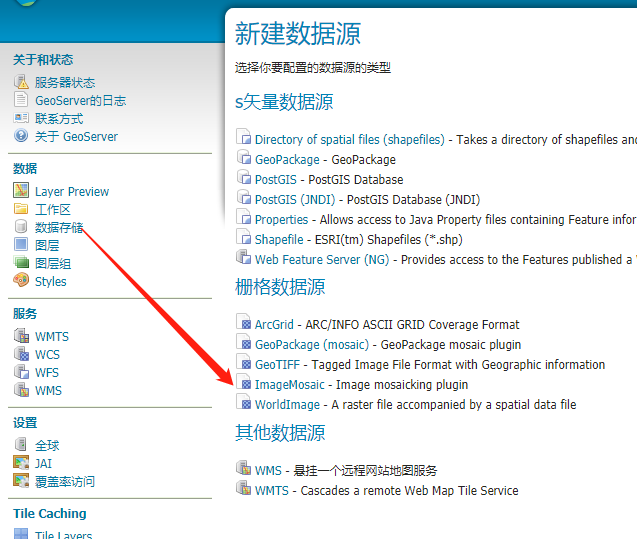
Task: Click the WMTS service icon in sidebar
Action: coord(22,336)
